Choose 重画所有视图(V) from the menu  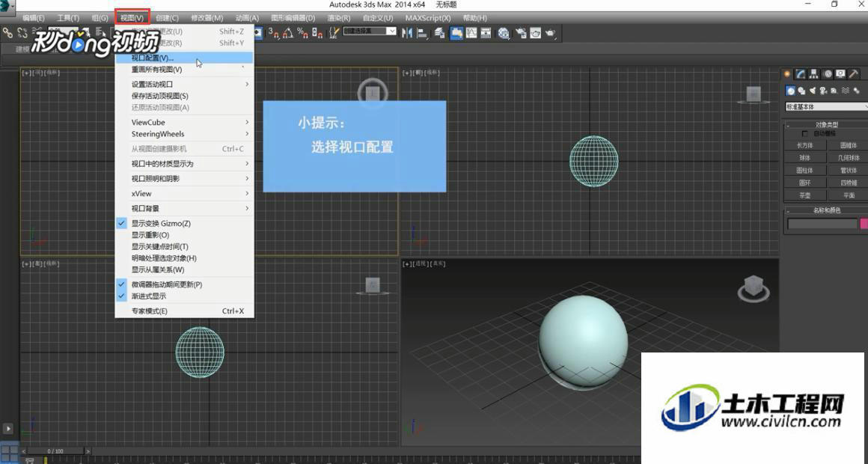184,69
